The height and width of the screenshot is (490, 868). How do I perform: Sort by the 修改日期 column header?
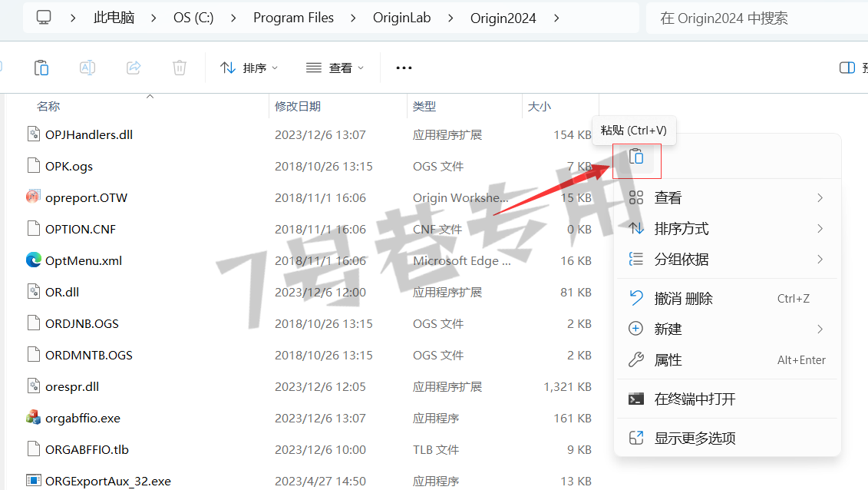pyautogui.click(x=298, y=106)
